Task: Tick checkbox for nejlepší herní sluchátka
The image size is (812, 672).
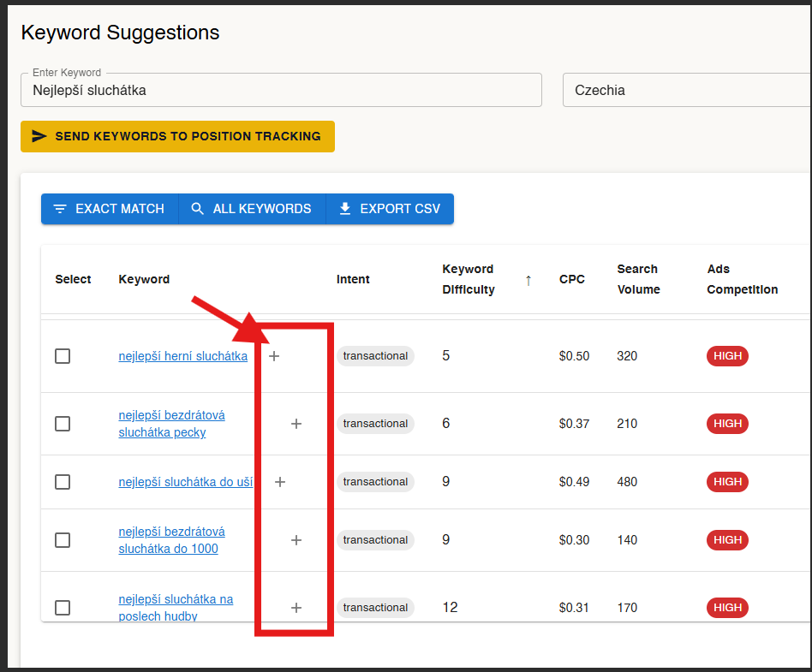Action: point(63,356)
